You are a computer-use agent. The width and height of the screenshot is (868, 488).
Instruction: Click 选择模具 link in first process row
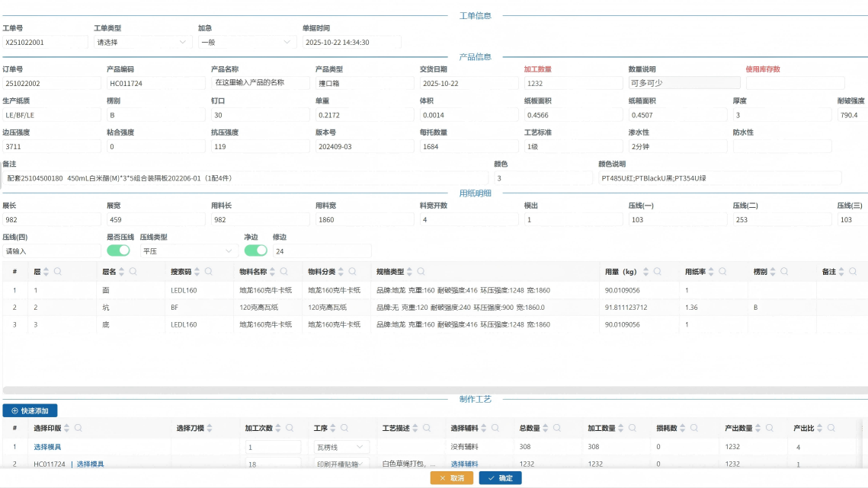[47, 447]
